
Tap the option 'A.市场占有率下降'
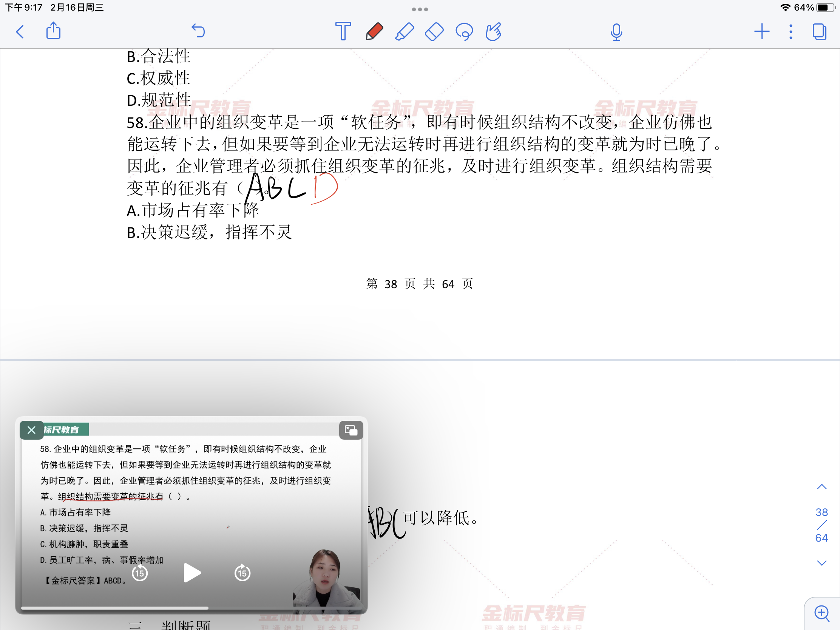[193, 210]
